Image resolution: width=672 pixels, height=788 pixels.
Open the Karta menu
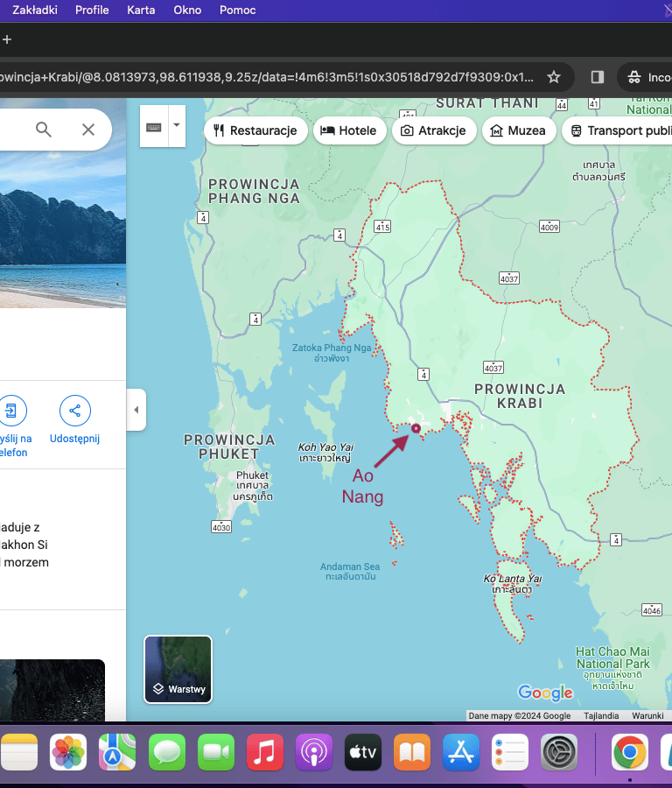pos(141,10)
